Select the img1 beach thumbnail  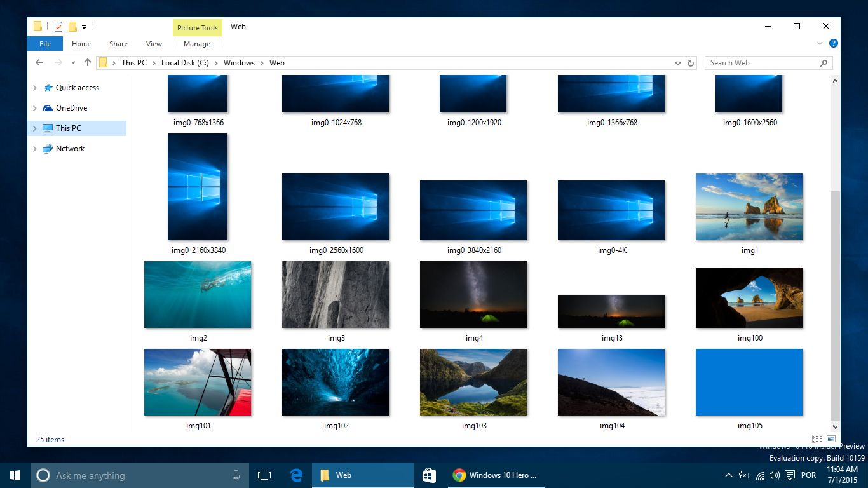click(749, 207)
